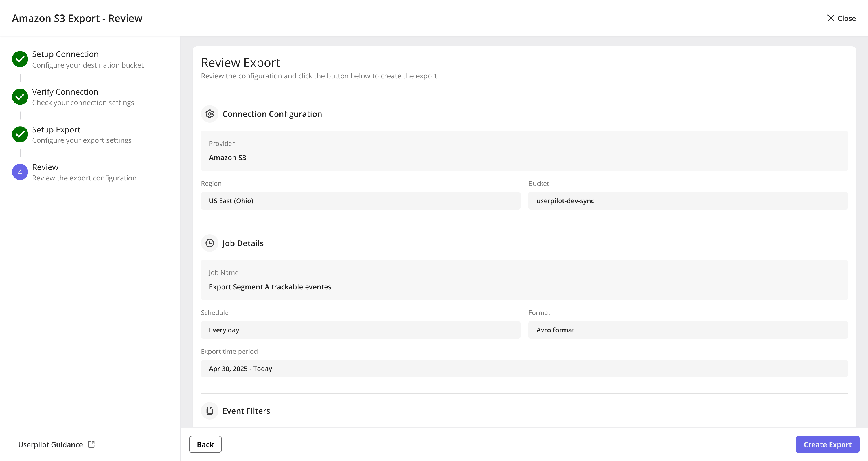Click the Schedule label
This screenshot has height=461, width=868.
tap(215, 313)
